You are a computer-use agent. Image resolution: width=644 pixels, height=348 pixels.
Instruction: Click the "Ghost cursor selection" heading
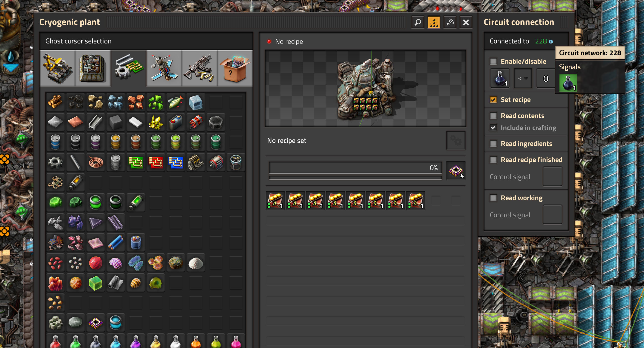(78, 41)
